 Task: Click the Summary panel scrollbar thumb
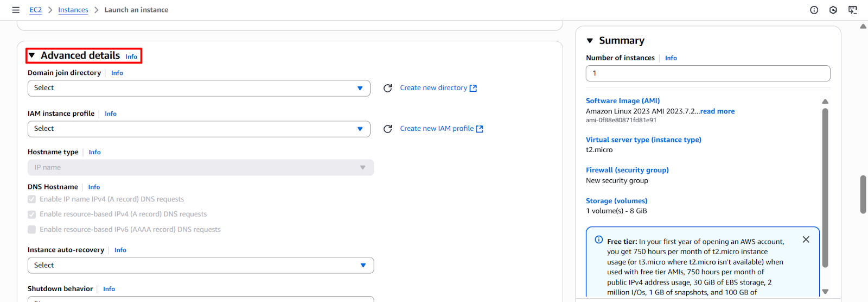[825, 187]
